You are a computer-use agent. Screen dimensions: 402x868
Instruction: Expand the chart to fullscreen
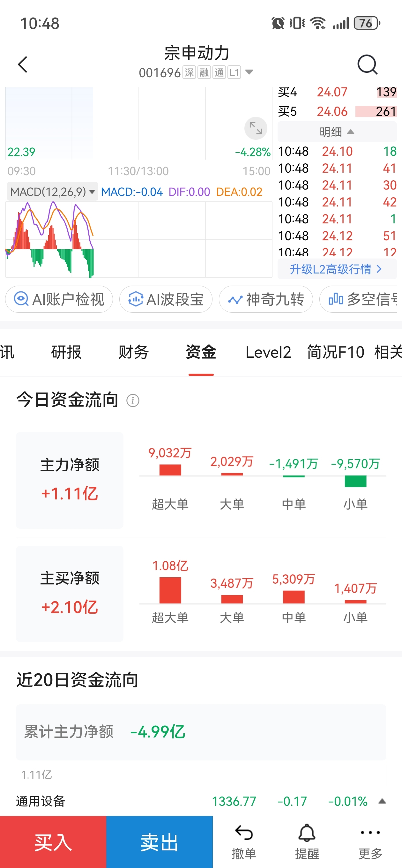tap(256, 128)
